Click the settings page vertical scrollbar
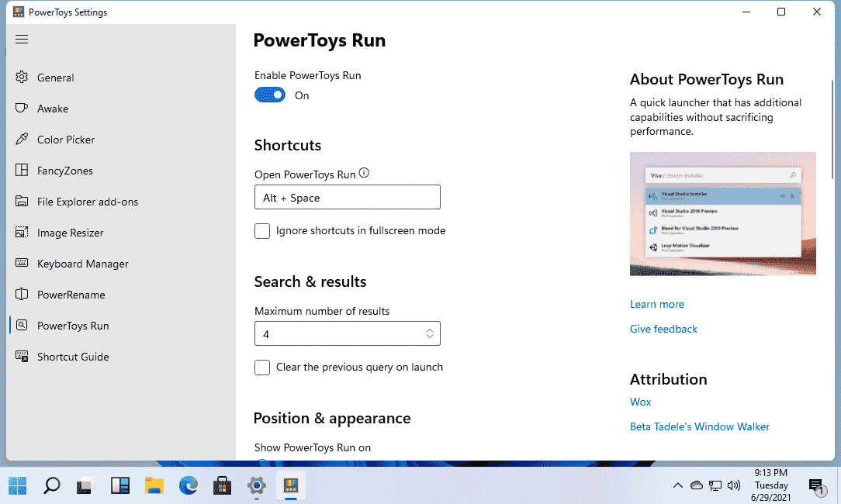Viewport: 841px width, 504px height. coord(832,129)
